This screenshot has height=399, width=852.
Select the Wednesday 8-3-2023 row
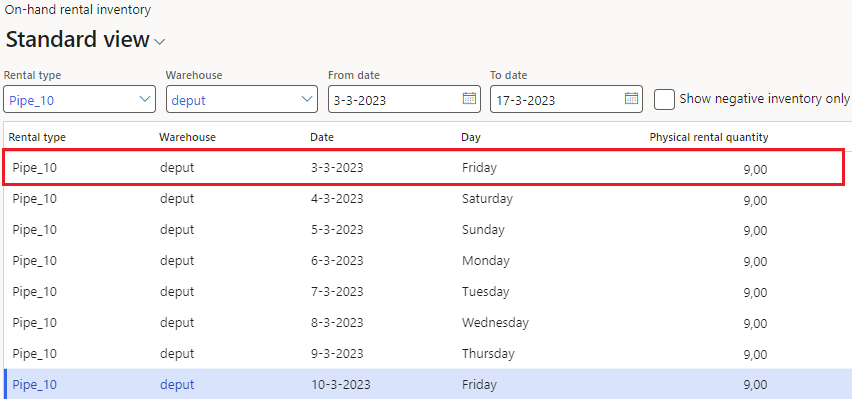[424, 323]
